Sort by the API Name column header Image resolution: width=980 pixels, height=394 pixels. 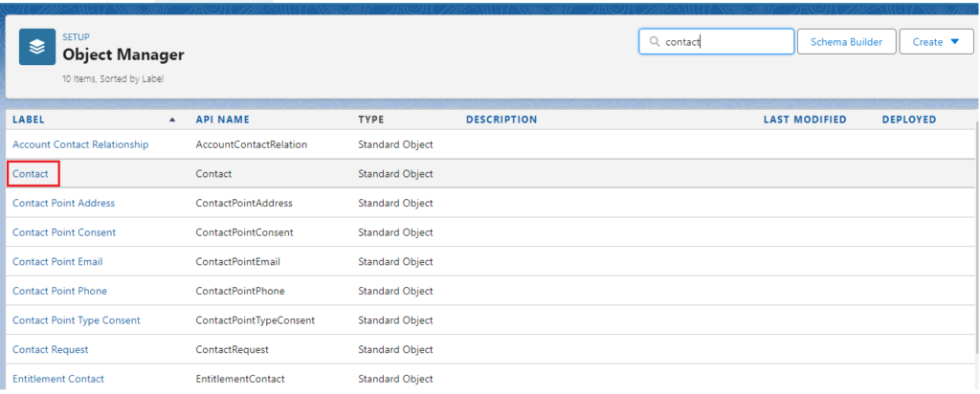pyautogui.click(x=222, y=120)
